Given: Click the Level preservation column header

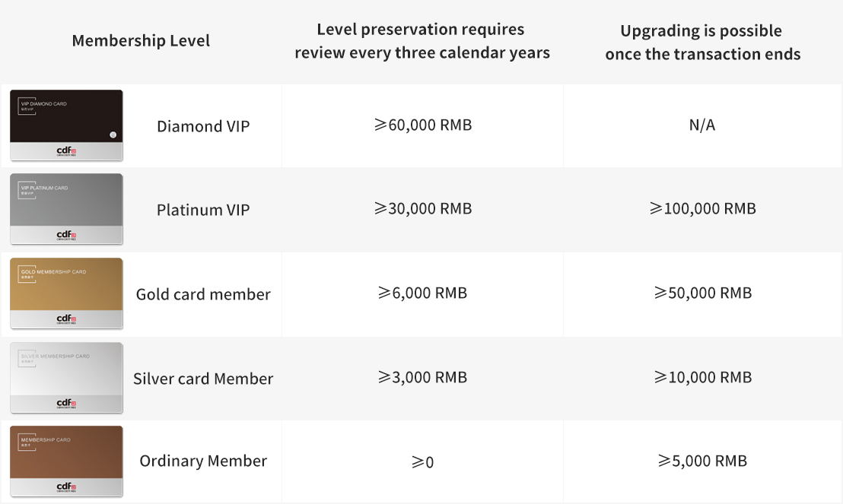Looking at the screenshot, I should [421, 41].
